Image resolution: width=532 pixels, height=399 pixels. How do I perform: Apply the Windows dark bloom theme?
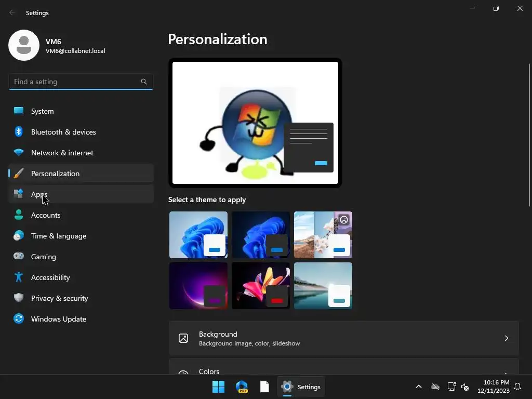coord(261,235)
